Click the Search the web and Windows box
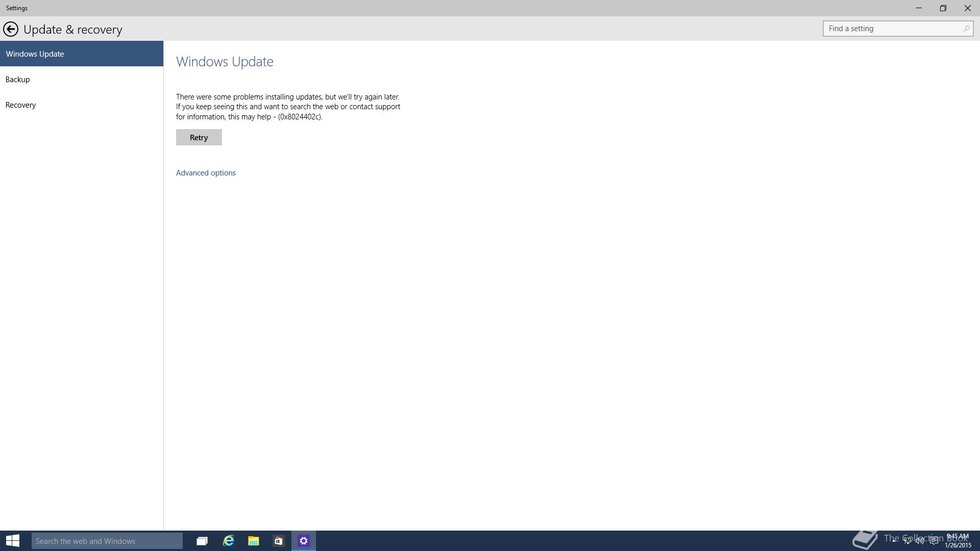Viewport: 980px width, 551px height. click(107, 541)
